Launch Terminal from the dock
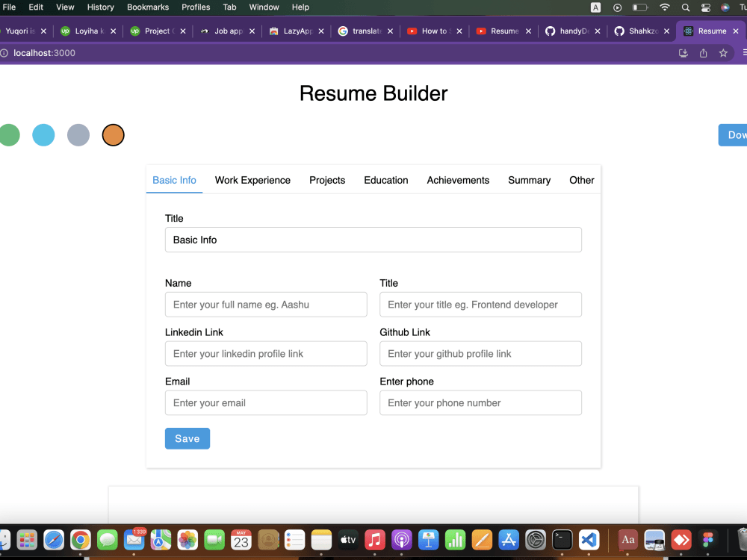 562,539
